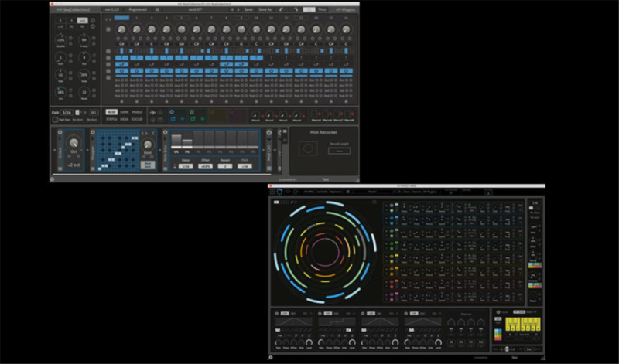Select the ACID sequencer tab
619x364 pixels.
point(111,112)
